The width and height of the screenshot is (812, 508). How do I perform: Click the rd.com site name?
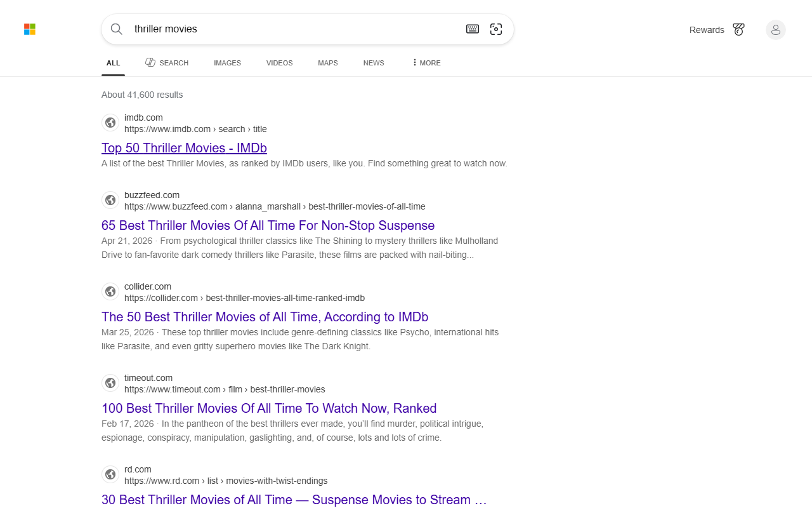coord(138,469)
